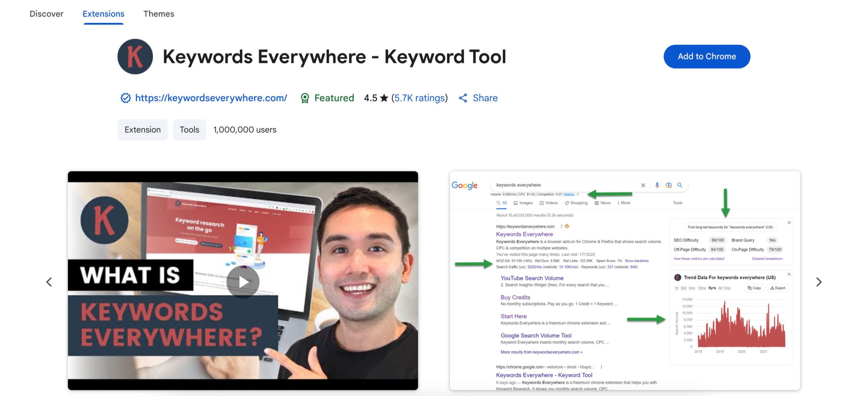The height and width of the screenshot is (396, 868).
Task: Click the video thumbnail K logo
Action: [104, 220]
